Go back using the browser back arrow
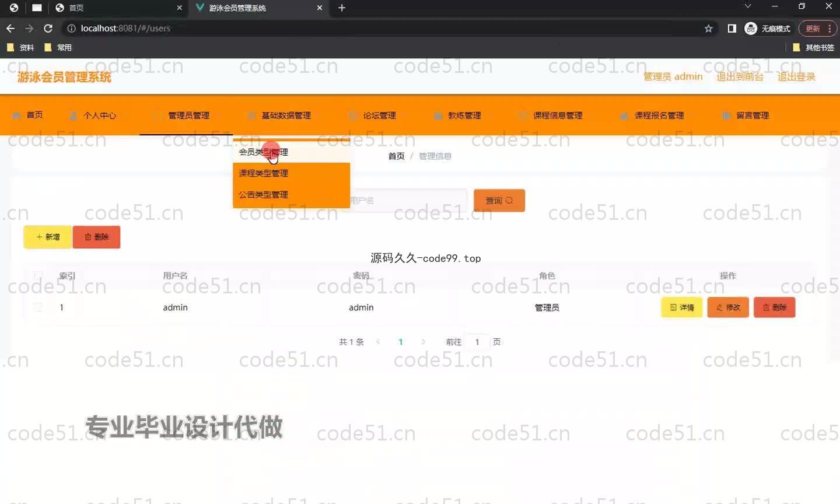The height and width of the screenshot is (504, 840). 10,28
